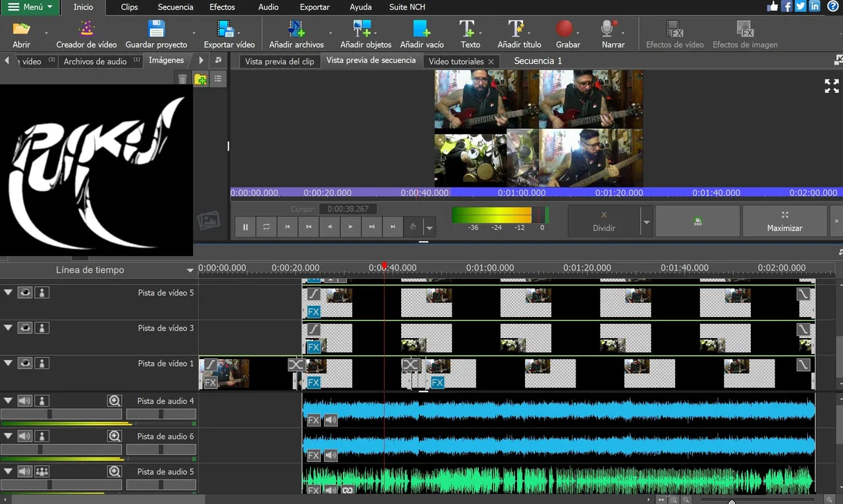
Task: Collapse Pista de audio 6 triangle
Action: (x=8, y=435)
